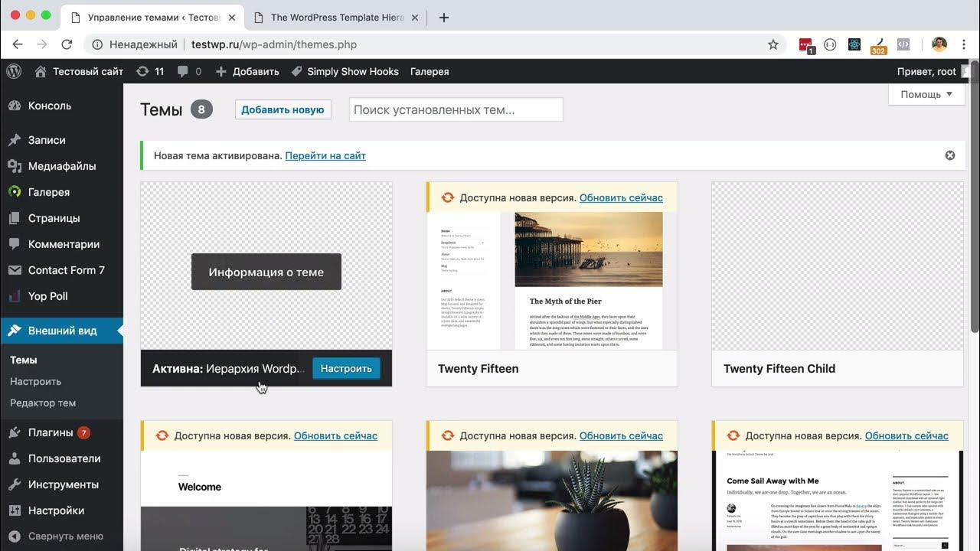Bookmark the page with the star icon
The height and width of the screenshot is (551, 980).
(x=773, y=44)
